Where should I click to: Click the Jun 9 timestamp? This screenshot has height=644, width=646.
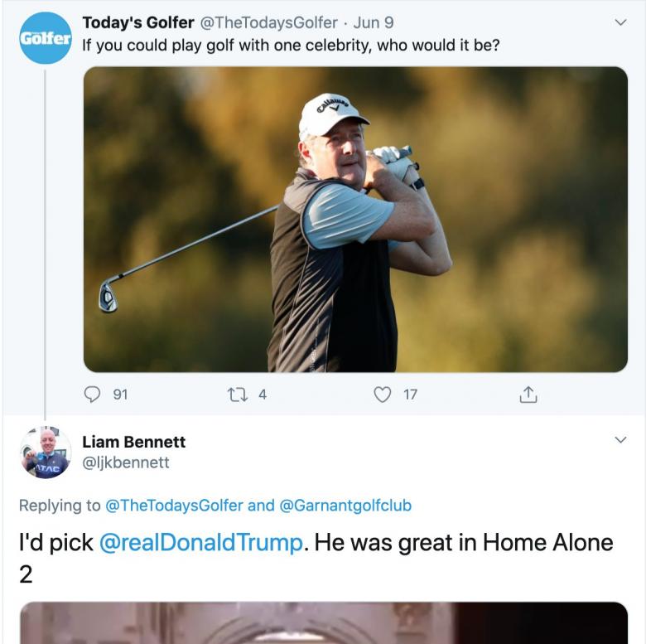point(374,23)
